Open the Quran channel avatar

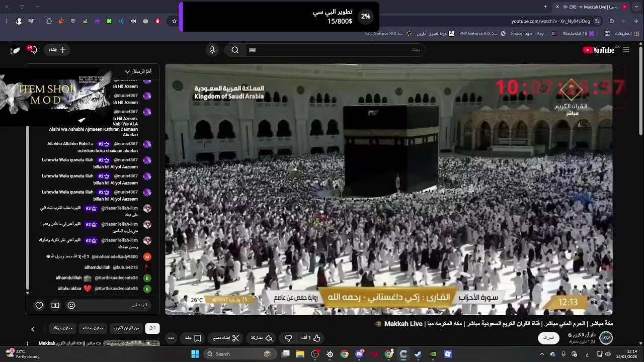click(606, 338)
